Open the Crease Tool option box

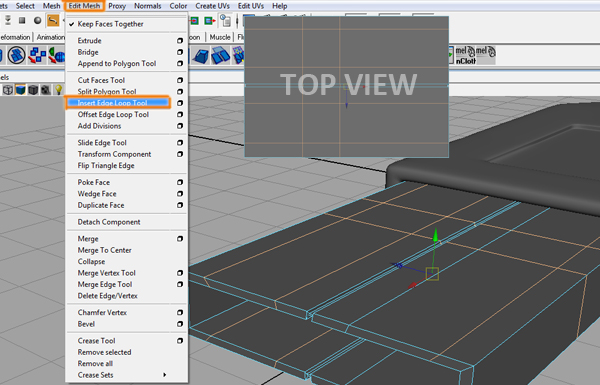[180, 341]
